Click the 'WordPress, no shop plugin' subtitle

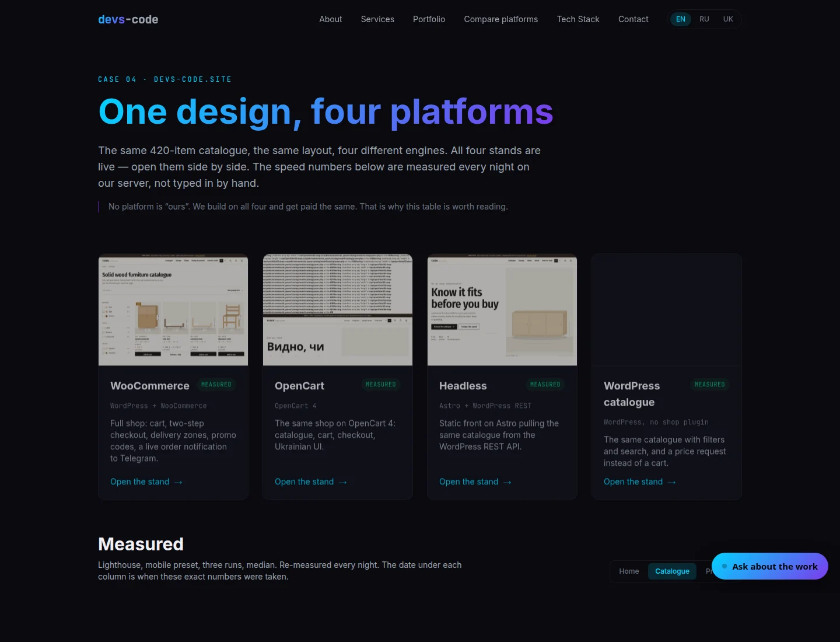(656, 422)
